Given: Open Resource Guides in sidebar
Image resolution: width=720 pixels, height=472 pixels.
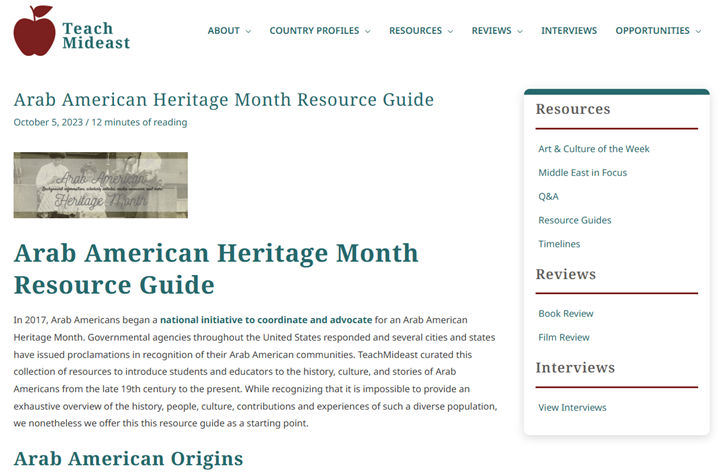Looking at the screenshot, I should 575,220.
